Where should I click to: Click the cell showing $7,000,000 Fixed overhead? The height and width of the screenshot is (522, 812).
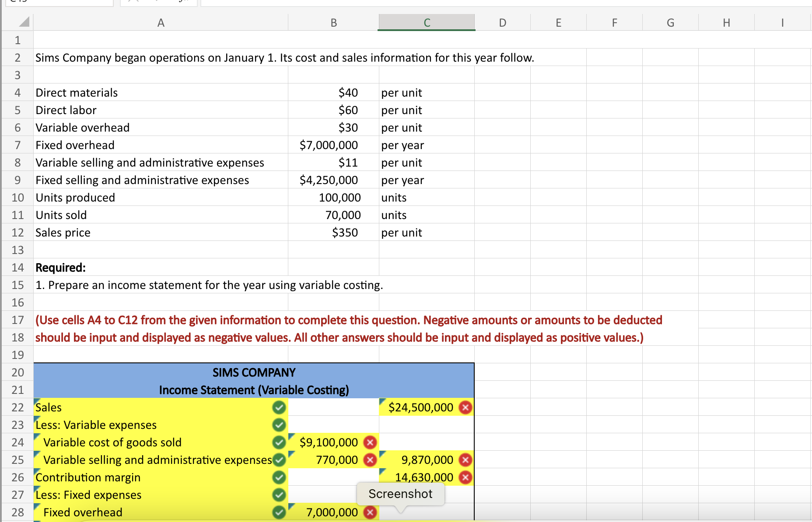[x=329, y=145]
